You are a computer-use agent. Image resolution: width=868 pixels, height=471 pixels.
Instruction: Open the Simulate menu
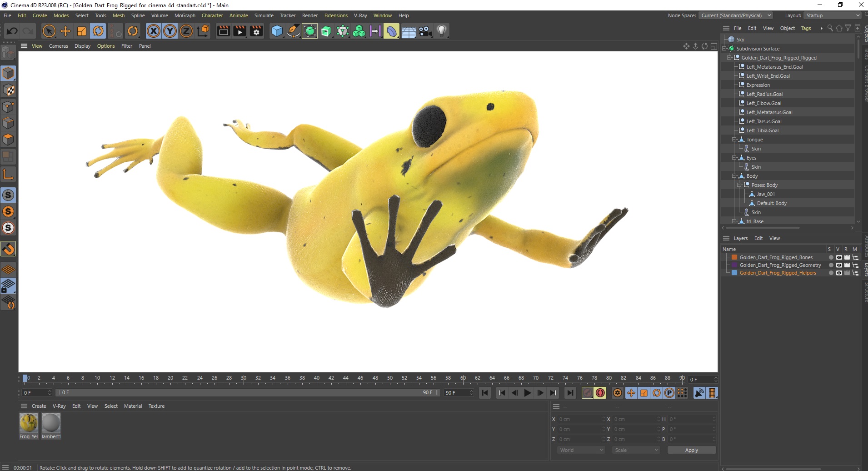tap(264, 15)
